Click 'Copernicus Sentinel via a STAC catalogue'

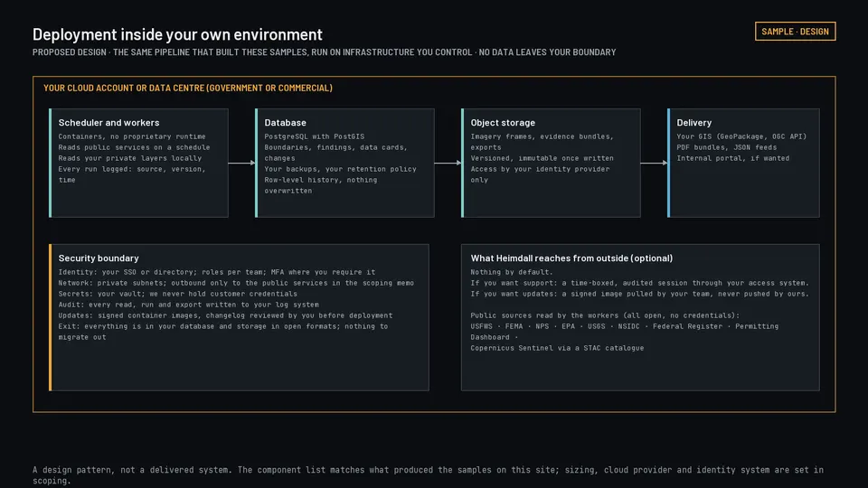click(558, 348)
